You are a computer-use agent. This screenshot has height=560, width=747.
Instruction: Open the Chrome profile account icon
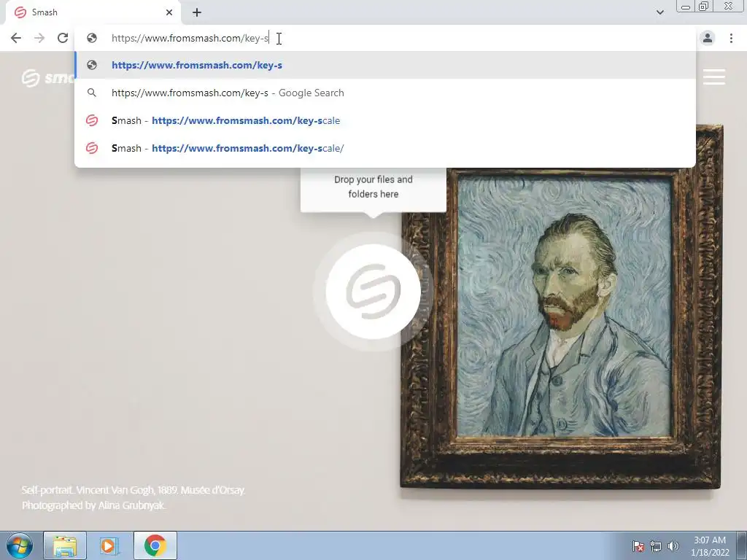[x=708, y=38]
